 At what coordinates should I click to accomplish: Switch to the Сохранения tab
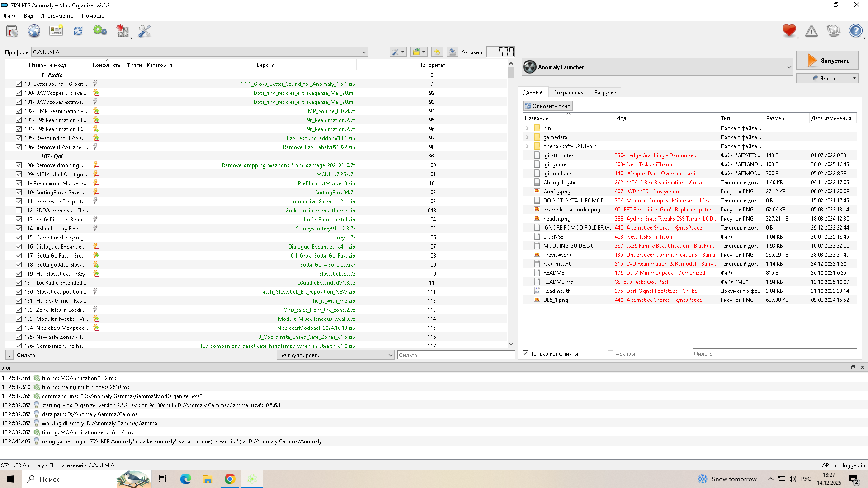point(568,92)
